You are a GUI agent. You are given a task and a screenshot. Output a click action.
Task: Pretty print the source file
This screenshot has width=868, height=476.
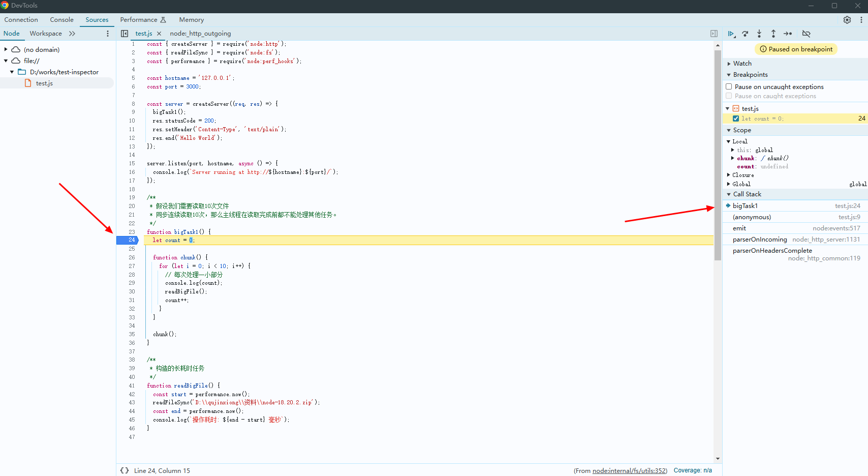[x=125, y=470]
